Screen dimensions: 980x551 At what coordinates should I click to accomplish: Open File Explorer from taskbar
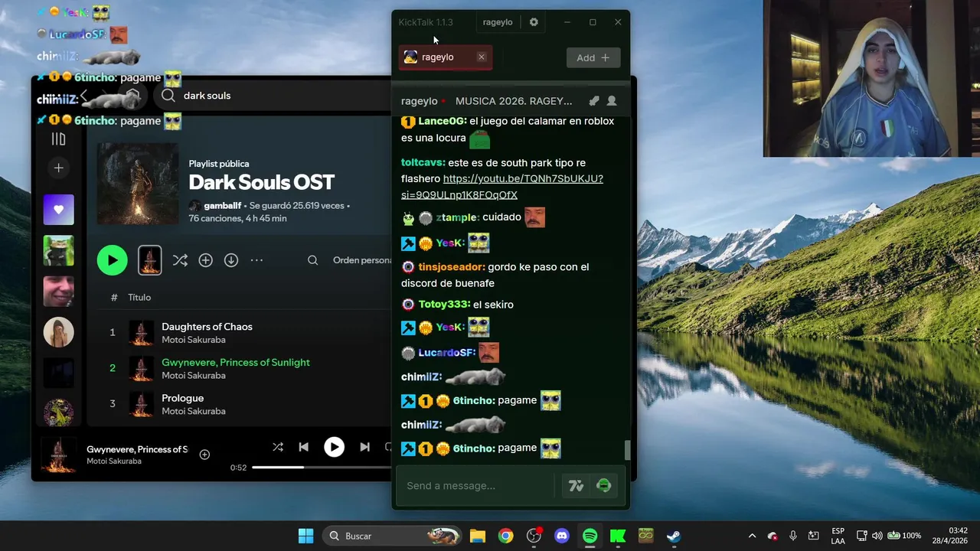(478, 536)
